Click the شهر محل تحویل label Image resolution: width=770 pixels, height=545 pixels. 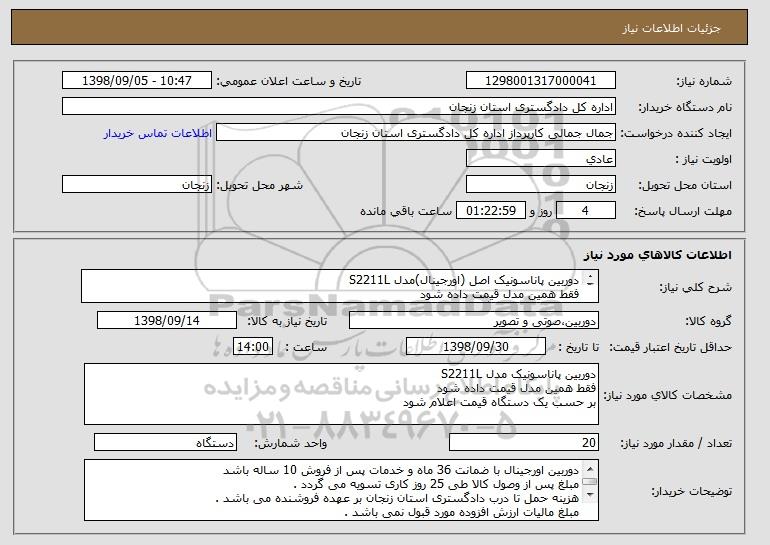tap(260, 186)
